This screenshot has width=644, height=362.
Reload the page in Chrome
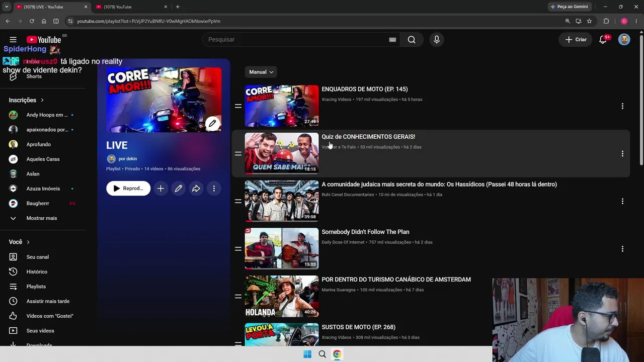[32, 21]
